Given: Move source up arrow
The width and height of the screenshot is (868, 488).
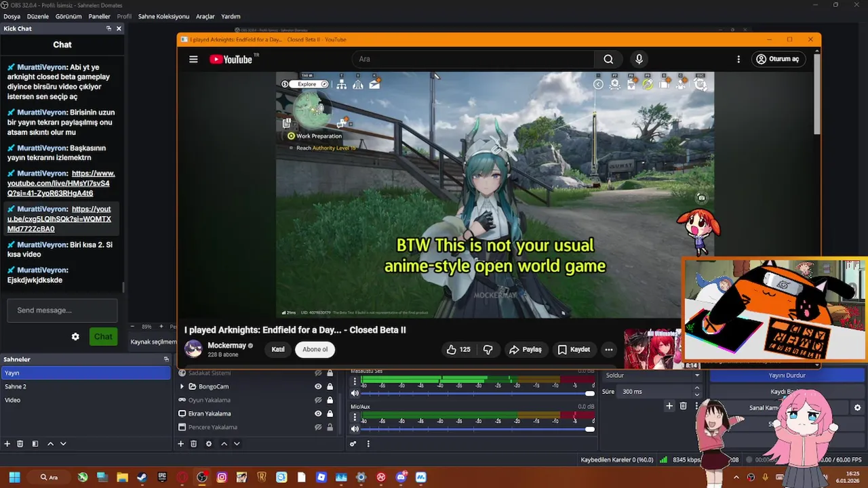Looking at the screenshot, I should point(224,444).
